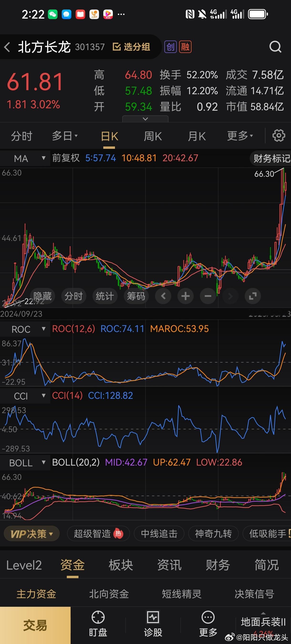
Task: Open BOLL indicator dropdown
Action: point(25,462)
